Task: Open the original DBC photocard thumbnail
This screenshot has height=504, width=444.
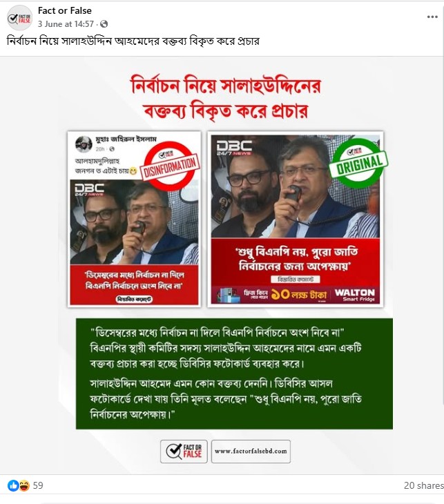Action: pyautogui.click(x=295, y=220)
